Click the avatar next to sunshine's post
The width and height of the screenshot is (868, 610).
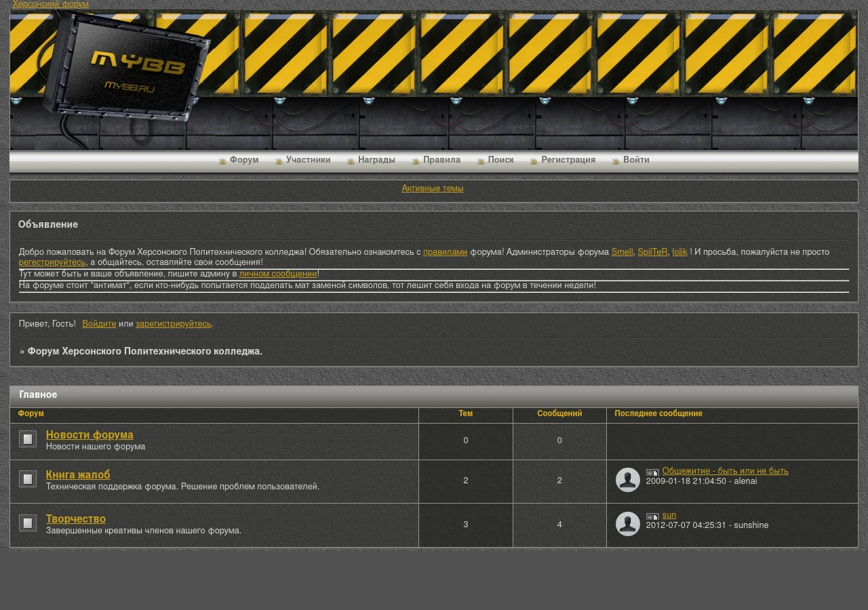click(628, 524)
